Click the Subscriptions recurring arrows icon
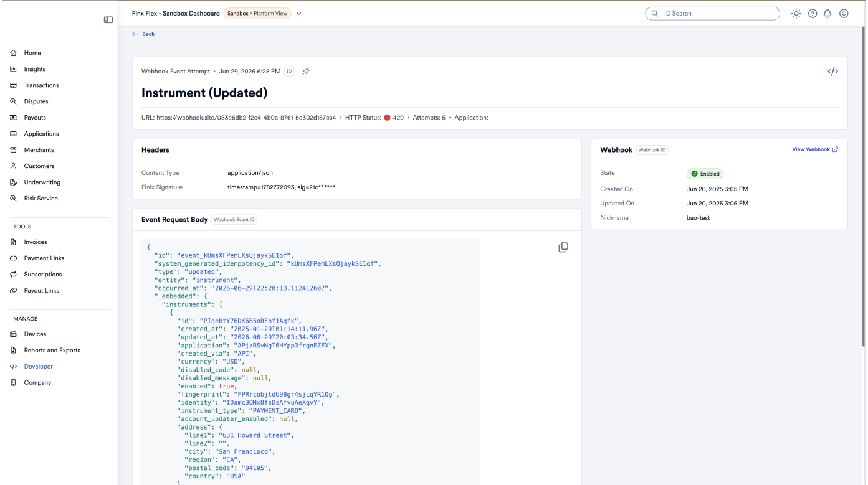 (13, 275)
